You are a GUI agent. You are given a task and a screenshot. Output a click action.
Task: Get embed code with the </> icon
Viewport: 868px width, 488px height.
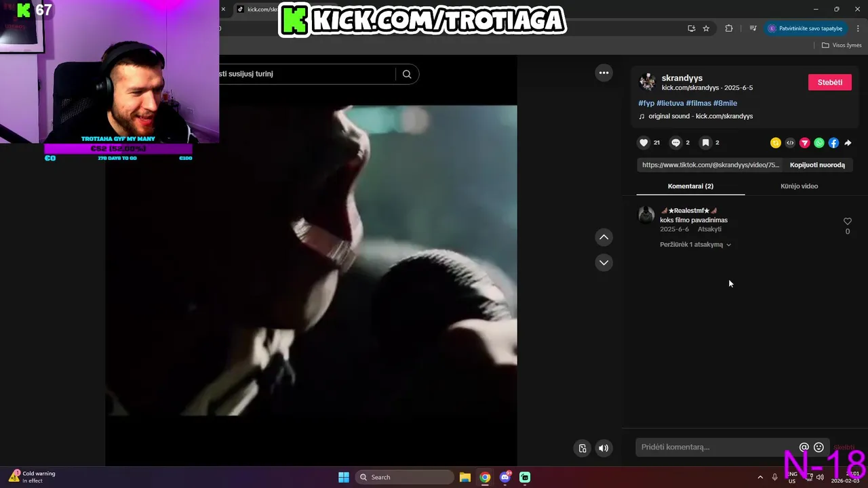point(790,143)
